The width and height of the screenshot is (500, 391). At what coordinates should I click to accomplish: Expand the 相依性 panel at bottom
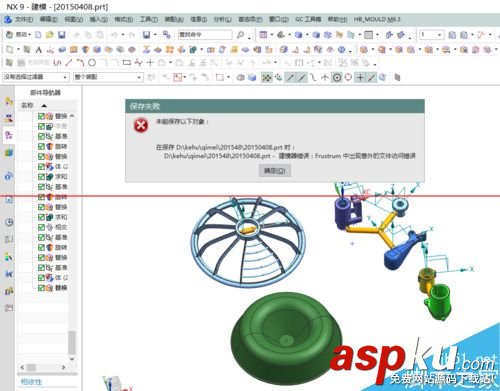click(31, 382)
